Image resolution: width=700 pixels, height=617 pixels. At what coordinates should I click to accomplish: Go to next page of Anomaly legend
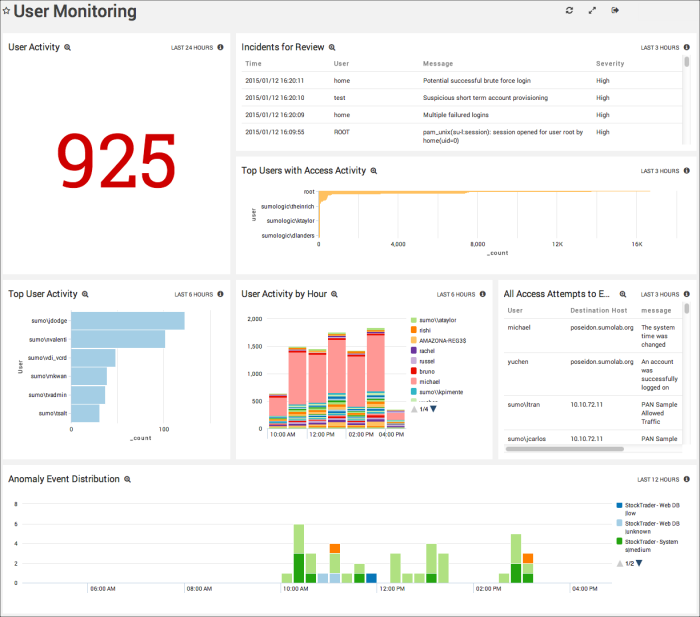click(x=640, y=564)
